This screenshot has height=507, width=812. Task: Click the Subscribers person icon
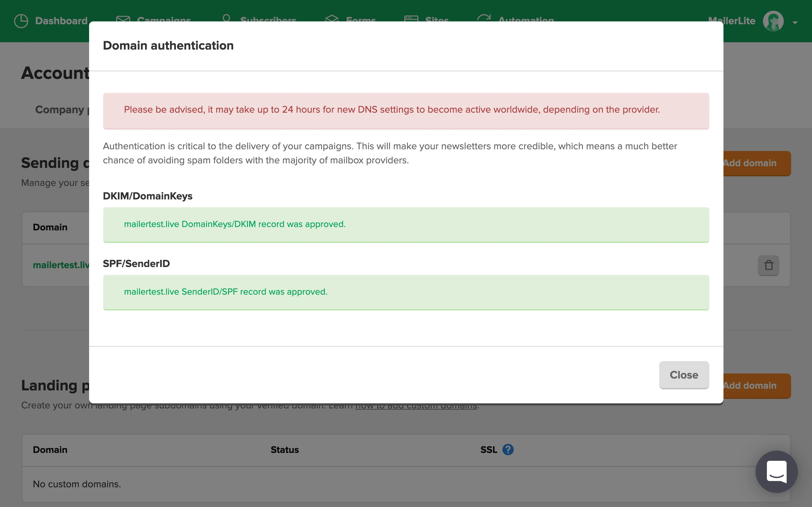(x=226, y=18)
